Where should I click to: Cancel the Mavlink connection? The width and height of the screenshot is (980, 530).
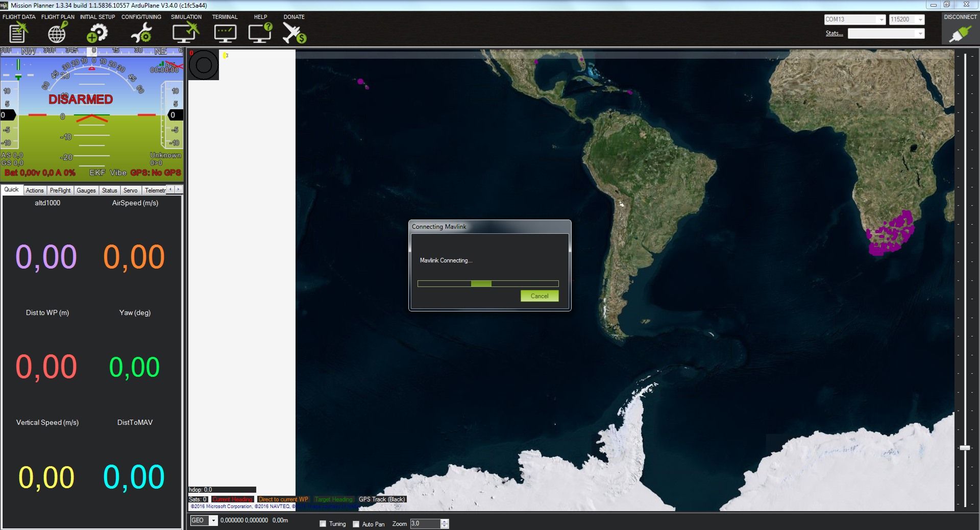[539, 296]
